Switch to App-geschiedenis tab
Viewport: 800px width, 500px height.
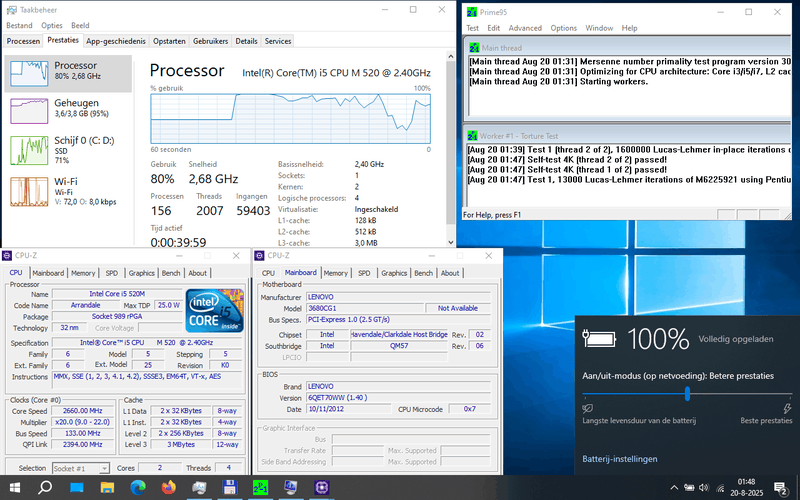(x=116, y=41)
